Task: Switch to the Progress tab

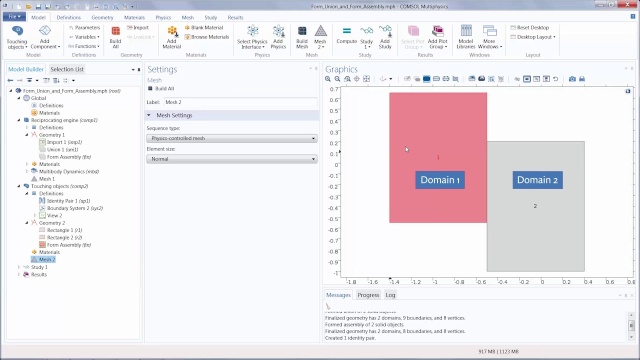Action: point(368,295)
